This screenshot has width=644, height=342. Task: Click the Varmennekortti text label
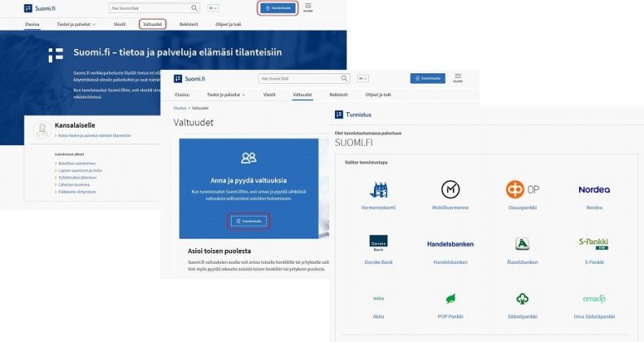coord(378,208)
